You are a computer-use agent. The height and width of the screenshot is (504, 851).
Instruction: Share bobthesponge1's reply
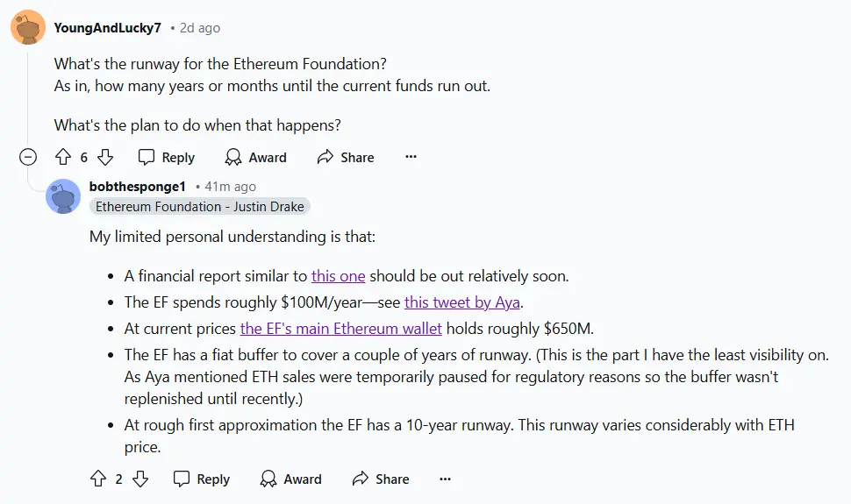[381, 479]
